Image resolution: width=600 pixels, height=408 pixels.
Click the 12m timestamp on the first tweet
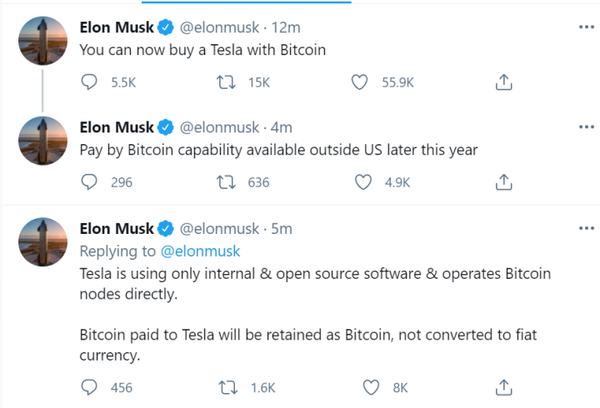click(286, 28)
